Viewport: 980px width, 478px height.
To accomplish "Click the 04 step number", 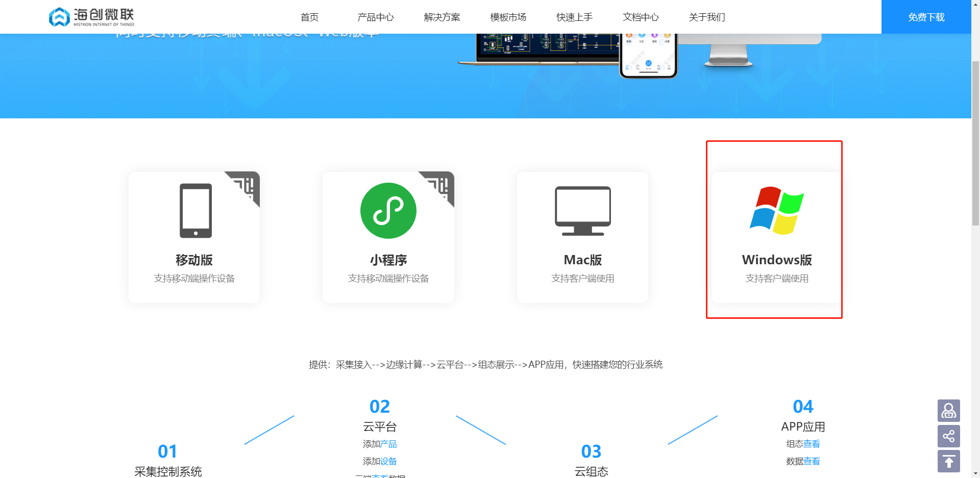I will click(x=803, y=407).
